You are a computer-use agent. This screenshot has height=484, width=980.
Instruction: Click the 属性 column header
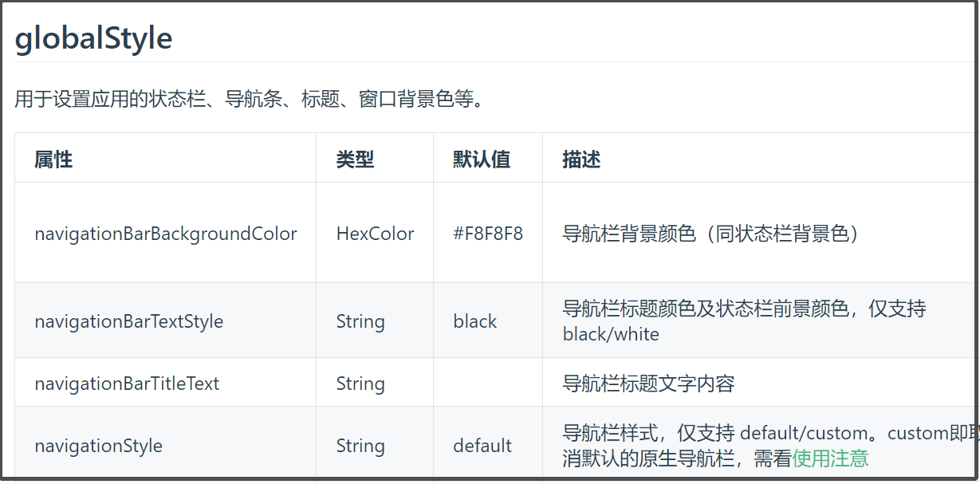pos(53,159)
